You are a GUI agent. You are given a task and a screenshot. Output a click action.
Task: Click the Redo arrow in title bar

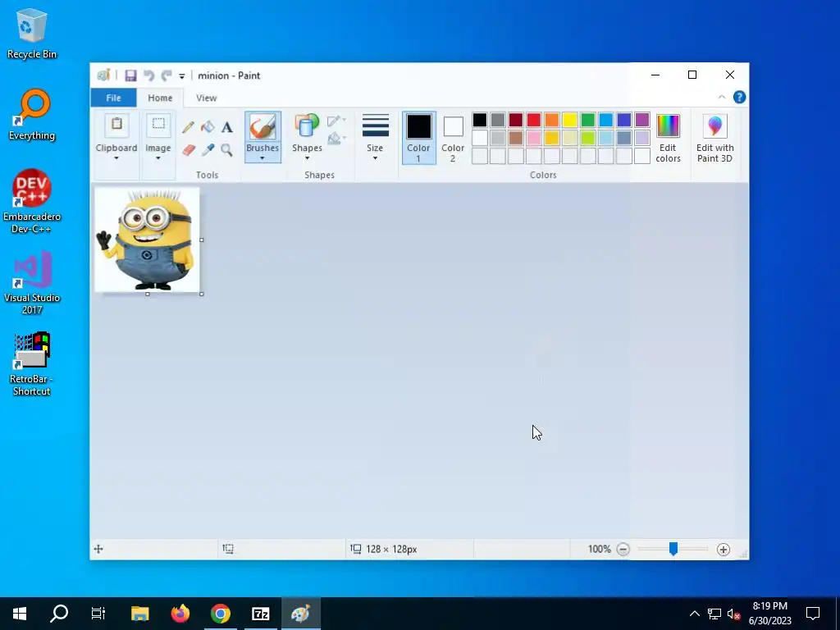(167, 75)
